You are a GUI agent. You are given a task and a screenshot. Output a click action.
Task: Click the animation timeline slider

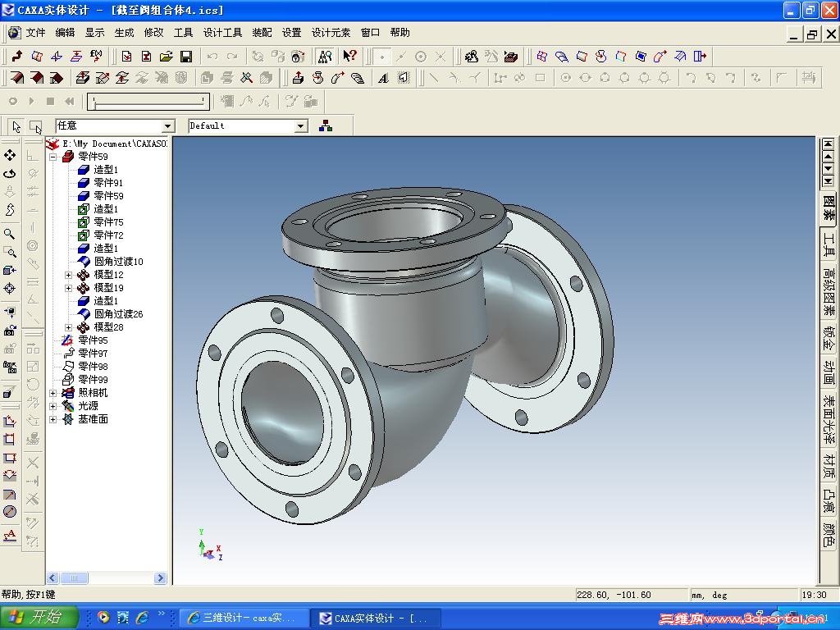(148, 101)
